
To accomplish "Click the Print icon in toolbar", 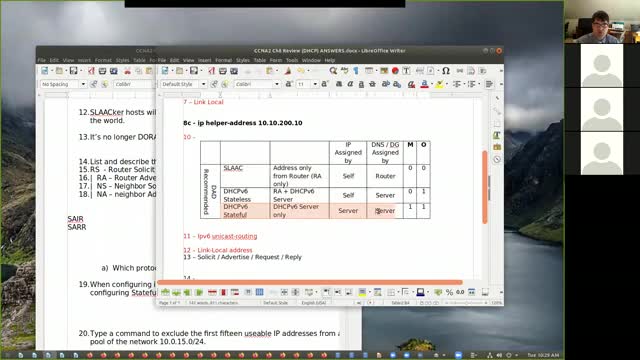I will (223, 71).
